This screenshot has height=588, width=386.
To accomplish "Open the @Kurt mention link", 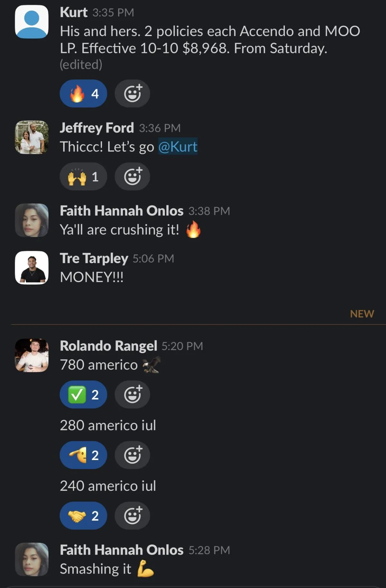I will 178,147.
